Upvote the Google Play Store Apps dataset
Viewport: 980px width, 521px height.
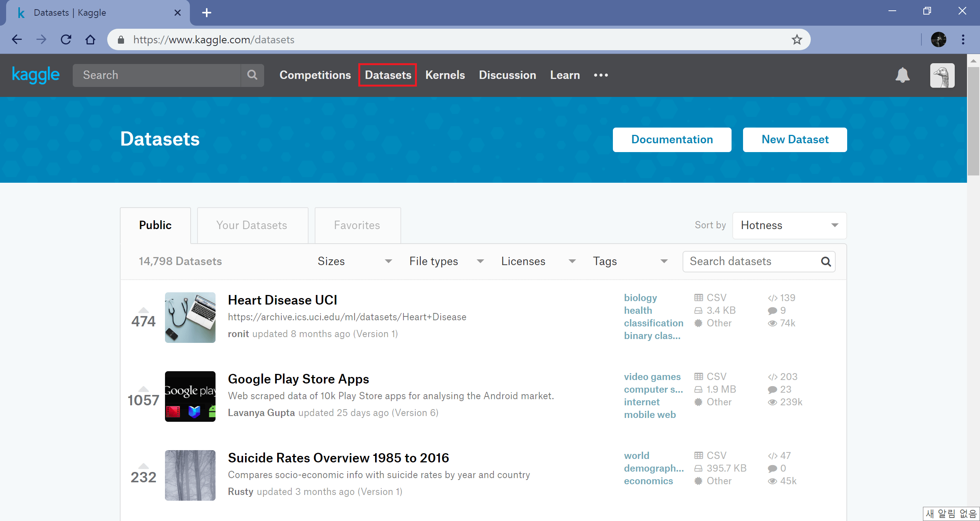(x=144, y=389)
